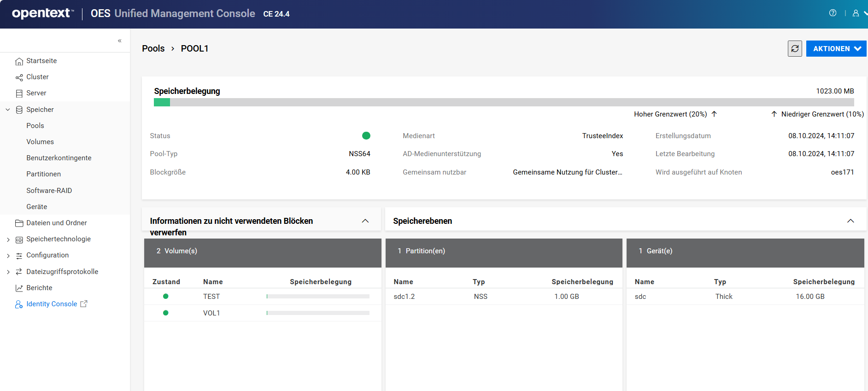868x391 pixels.
Task: Open the help question mark icon
Action: (833, 13)
